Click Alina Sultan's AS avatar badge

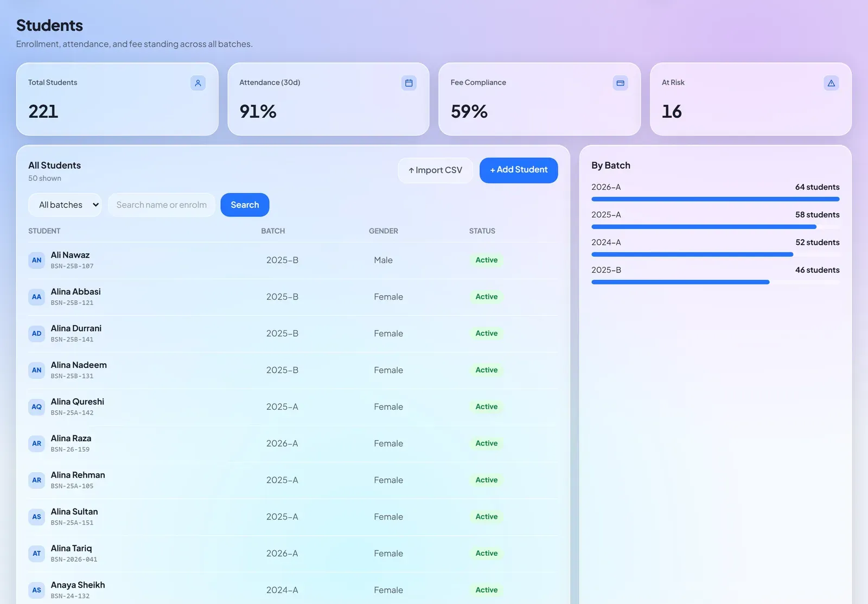coord(36,517)
